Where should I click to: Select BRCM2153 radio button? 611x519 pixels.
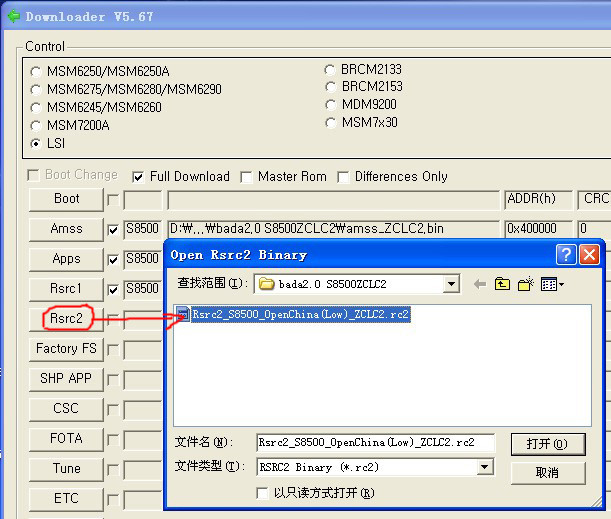click(330, 86)
